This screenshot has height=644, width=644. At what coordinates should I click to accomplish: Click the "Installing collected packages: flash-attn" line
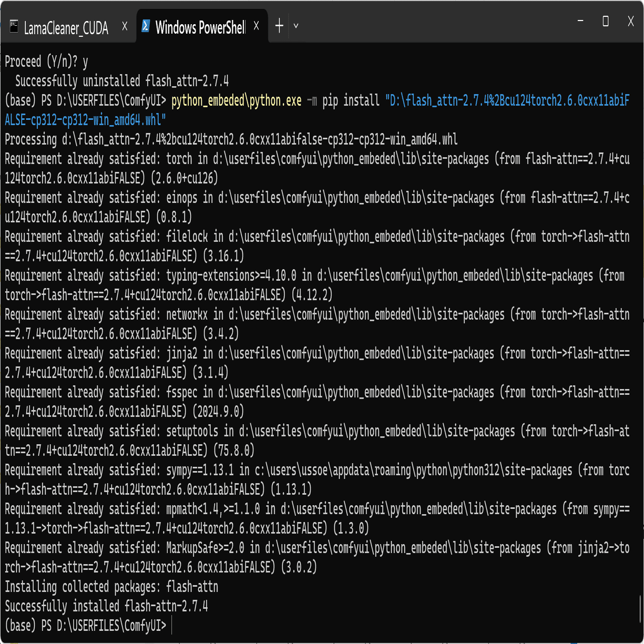pyautogui.click(x=111, y=587)
